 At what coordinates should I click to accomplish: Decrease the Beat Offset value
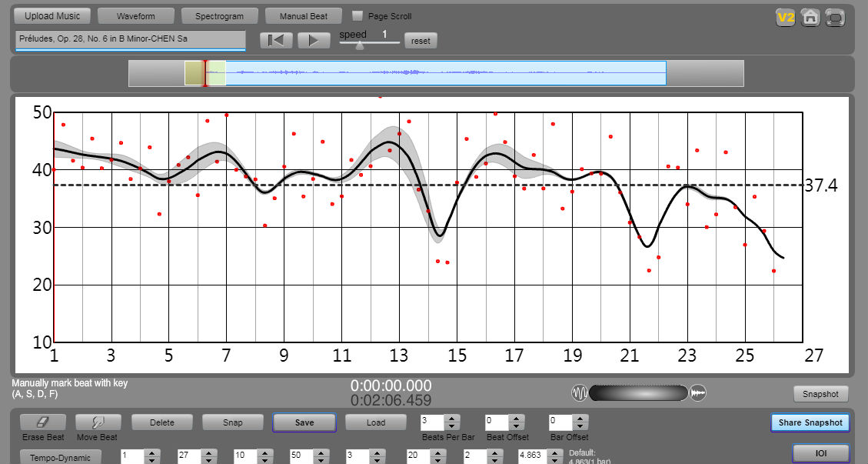pyautogui.click(x=517, y=426)
